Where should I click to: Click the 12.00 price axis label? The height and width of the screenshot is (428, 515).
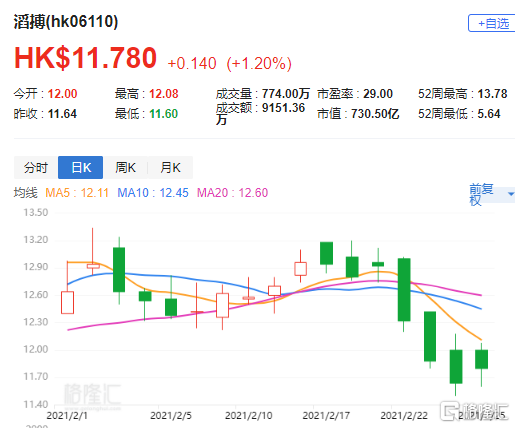pos(36,349)
